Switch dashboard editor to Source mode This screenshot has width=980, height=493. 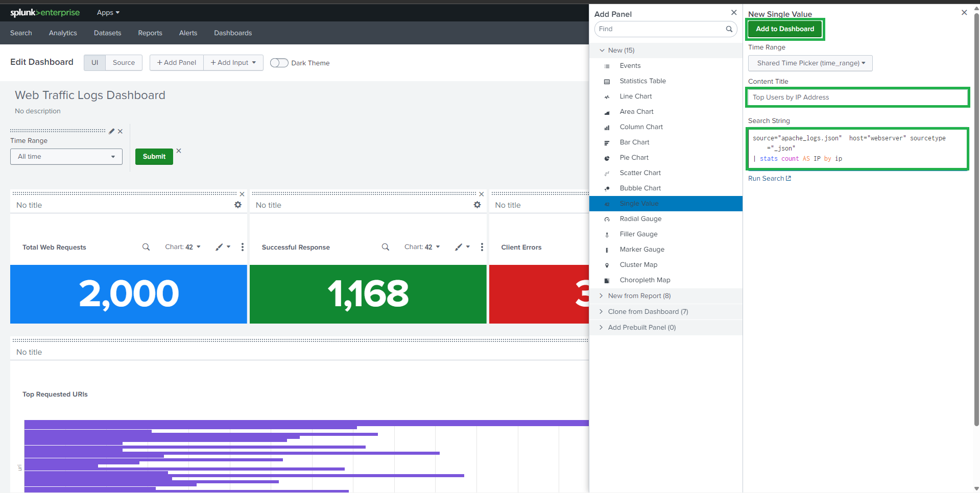124,63
